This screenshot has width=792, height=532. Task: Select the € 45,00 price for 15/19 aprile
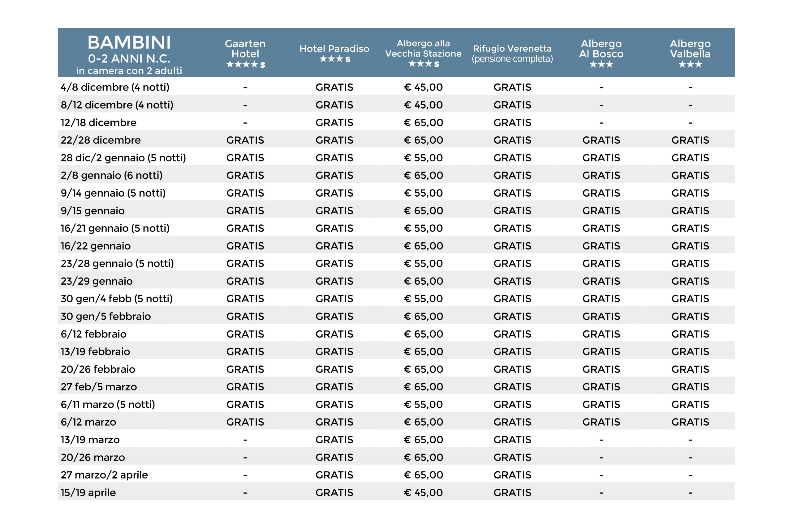click(423, 493)
